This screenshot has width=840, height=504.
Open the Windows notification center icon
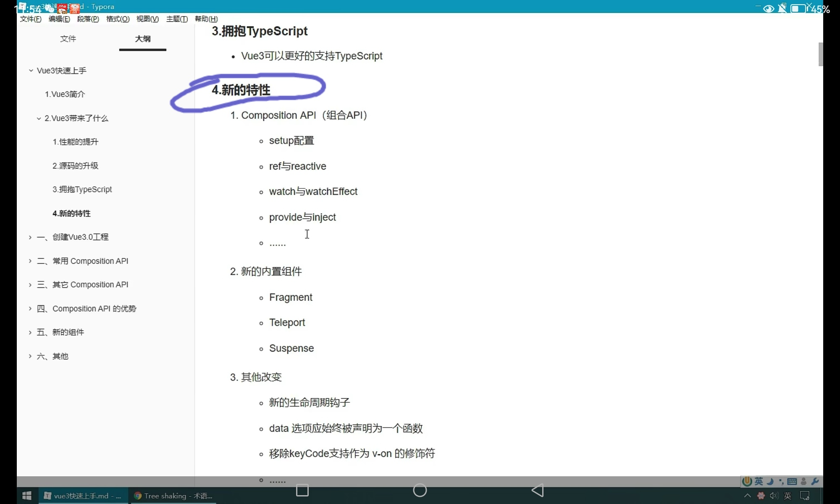[805, 496]
